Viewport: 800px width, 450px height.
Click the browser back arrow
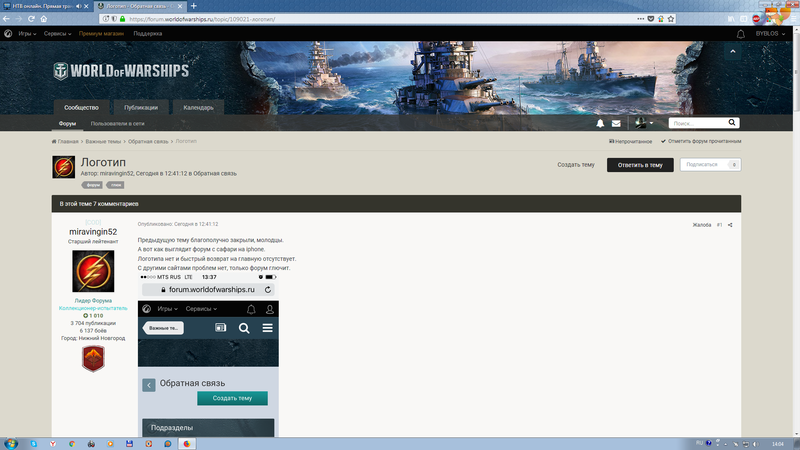pos(6,19)
